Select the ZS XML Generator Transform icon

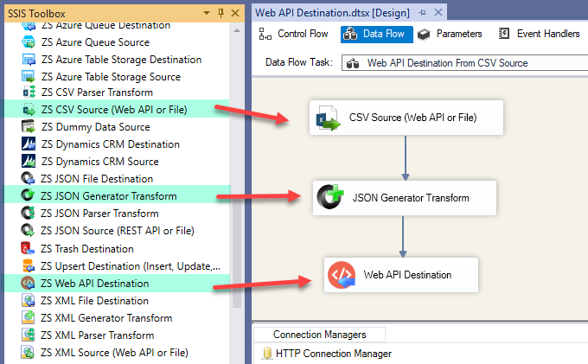(x=28, y=317)
